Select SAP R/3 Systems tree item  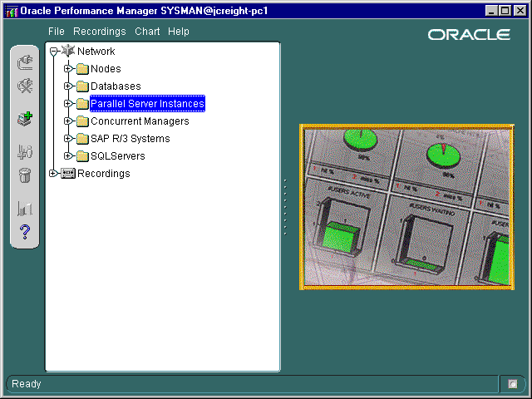point(130,139)
